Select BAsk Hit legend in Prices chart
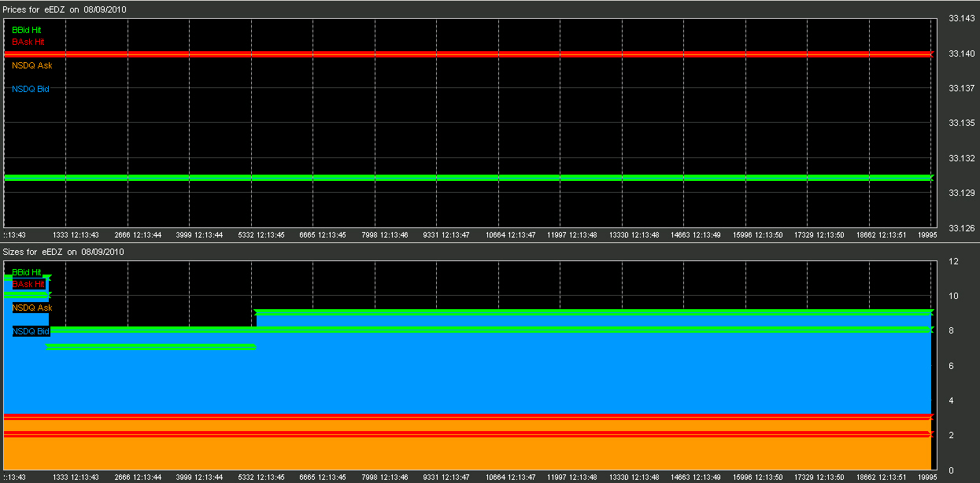The height and width of the screenshot is (483, 980). 28,42
